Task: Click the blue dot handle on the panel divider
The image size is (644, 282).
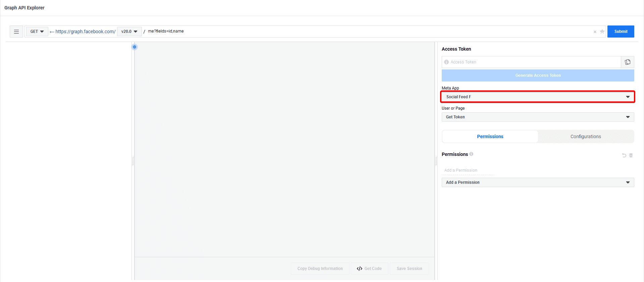Action: pos(135,47)
